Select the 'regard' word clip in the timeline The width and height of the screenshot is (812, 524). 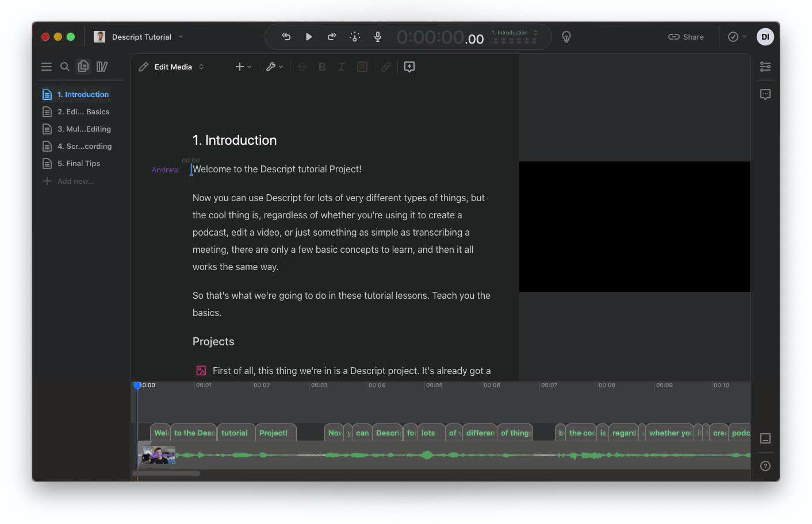pyautogui.click(x=624, y=433)
